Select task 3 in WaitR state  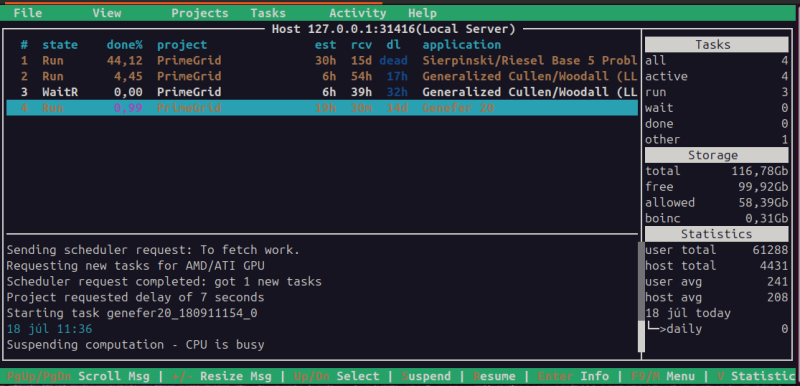tap(322, 92)
